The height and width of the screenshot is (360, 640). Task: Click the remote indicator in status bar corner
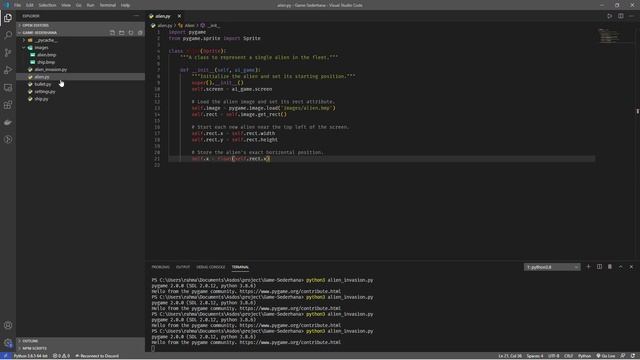(x=5, y=356)
